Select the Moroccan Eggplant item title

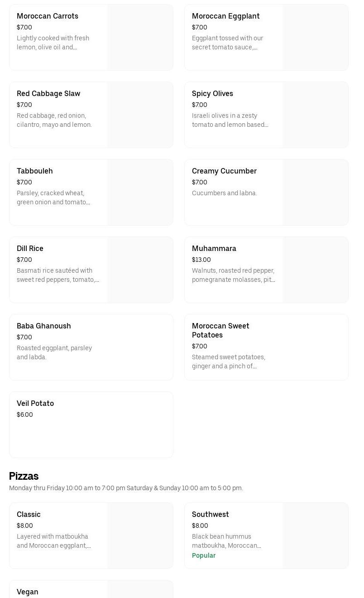[225, 16]
